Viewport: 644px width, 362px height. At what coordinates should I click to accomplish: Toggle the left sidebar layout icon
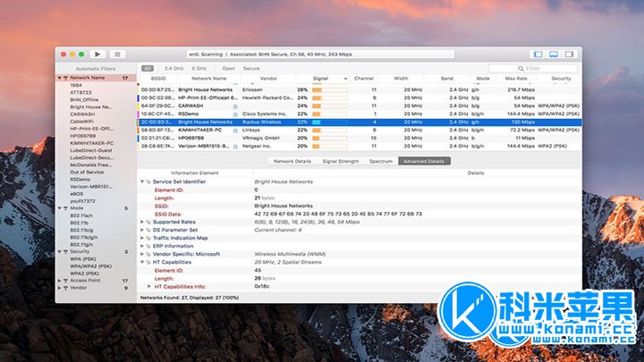coord(538,55)
